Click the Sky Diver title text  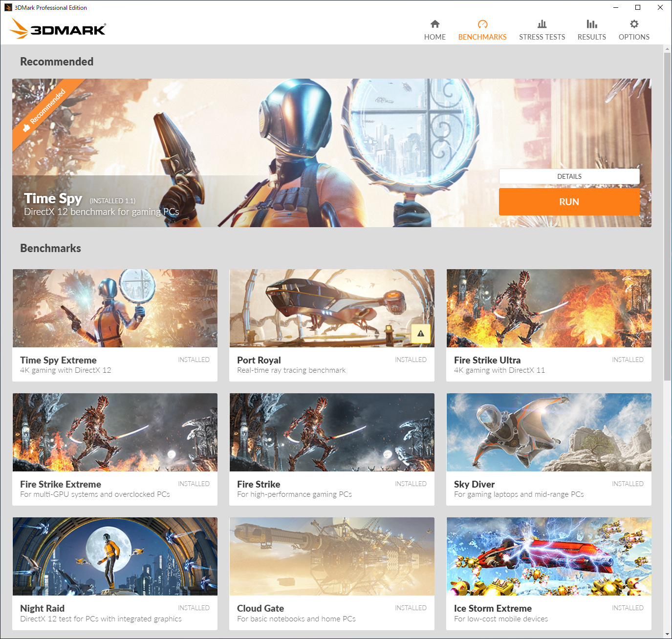coord(475,484)
